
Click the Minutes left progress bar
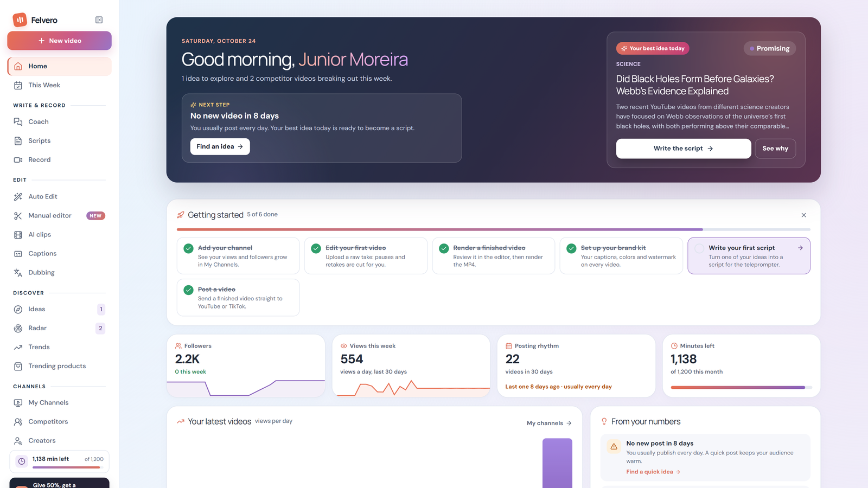click(x=741, y=387)
